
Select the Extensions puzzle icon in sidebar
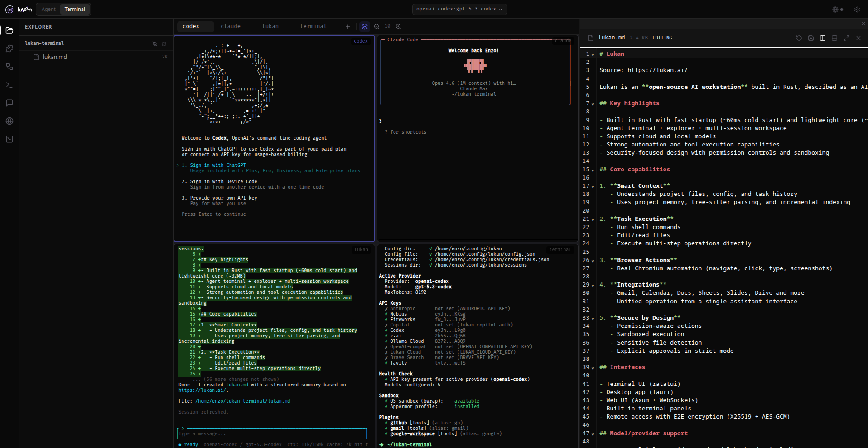click(x=10, y=49)
